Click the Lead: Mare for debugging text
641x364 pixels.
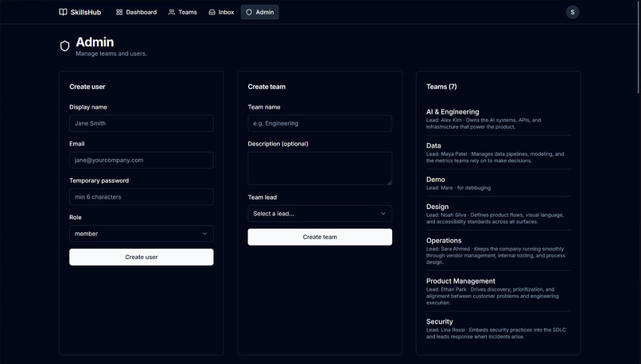tap(458, 188)
